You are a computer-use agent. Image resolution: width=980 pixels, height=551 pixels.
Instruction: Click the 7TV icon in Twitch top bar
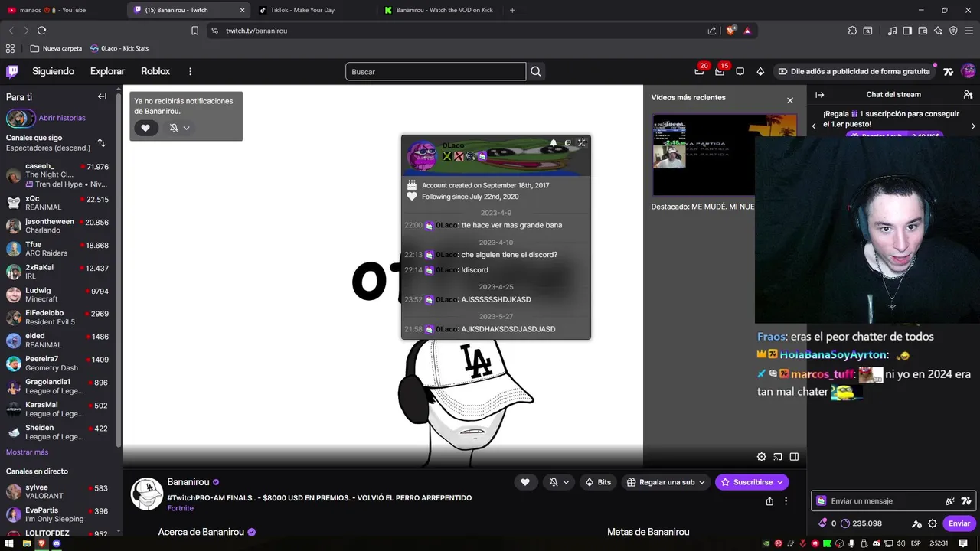(x=948, y=71)
